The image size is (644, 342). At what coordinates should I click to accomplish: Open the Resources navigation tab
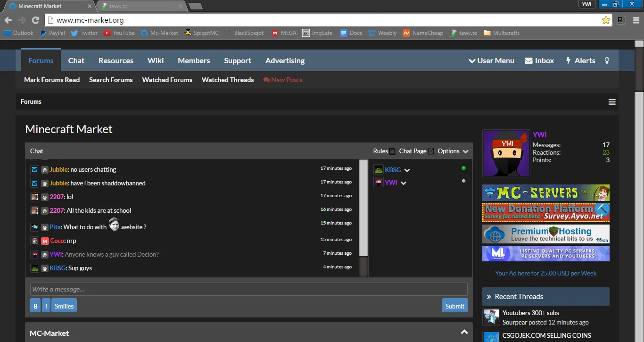116,60
